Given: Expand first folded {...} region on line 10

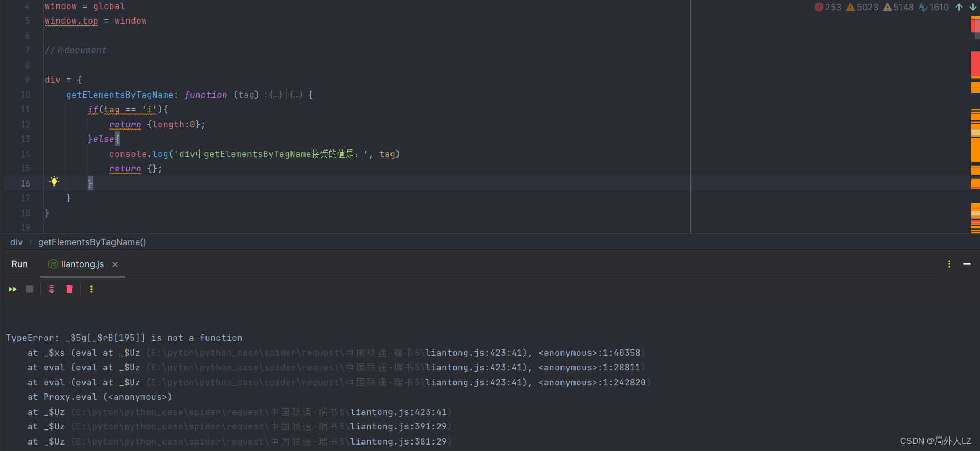Looking at the screenshot, I should point(275,95).
